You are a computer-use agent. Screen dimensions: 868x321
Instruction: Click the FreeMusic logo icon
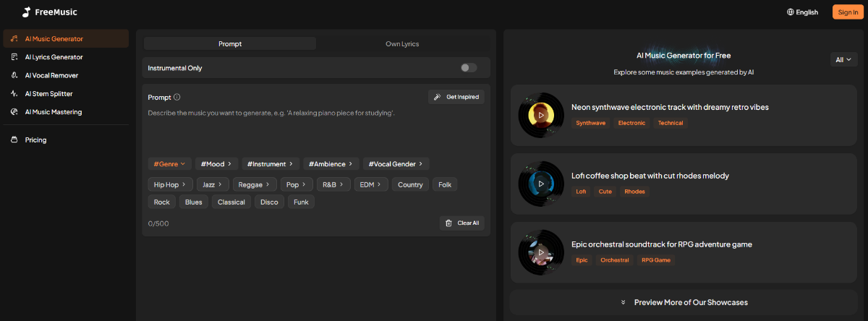[26, 12]
